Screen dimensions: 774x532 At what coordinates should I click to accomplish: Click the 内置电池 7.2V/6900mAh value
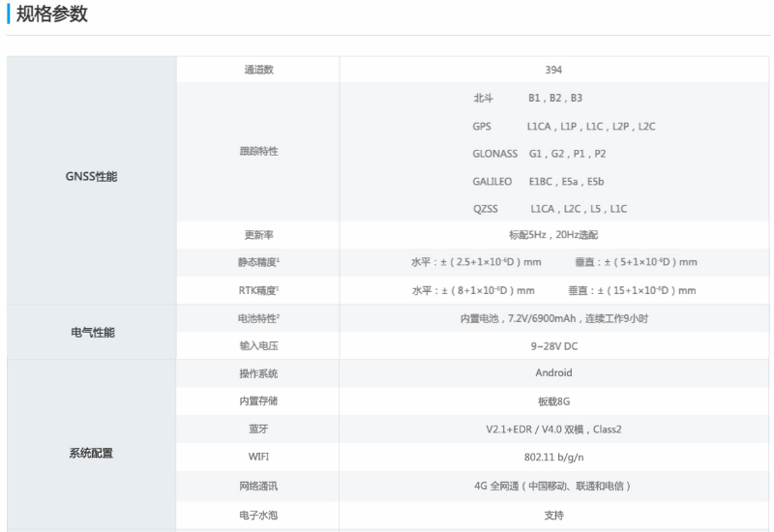pyautogui.click(x=553, y=318)
